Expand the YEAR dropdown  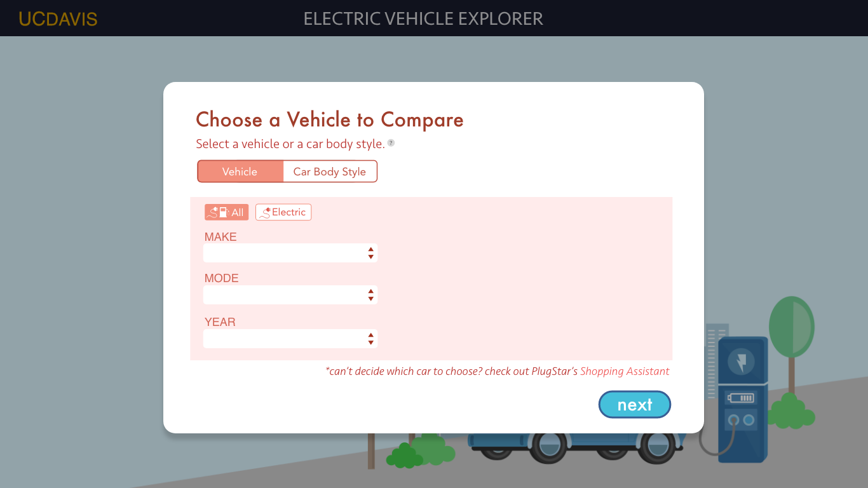coord(290,339)
